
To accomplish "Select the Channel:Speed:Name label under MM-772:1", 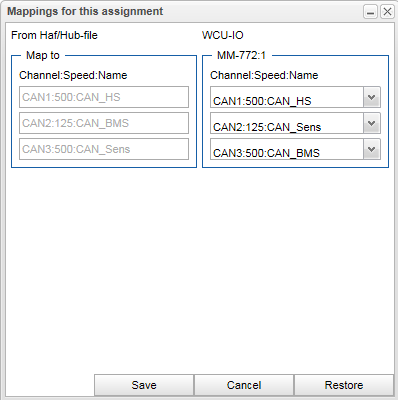I will [x=264, y=75].
